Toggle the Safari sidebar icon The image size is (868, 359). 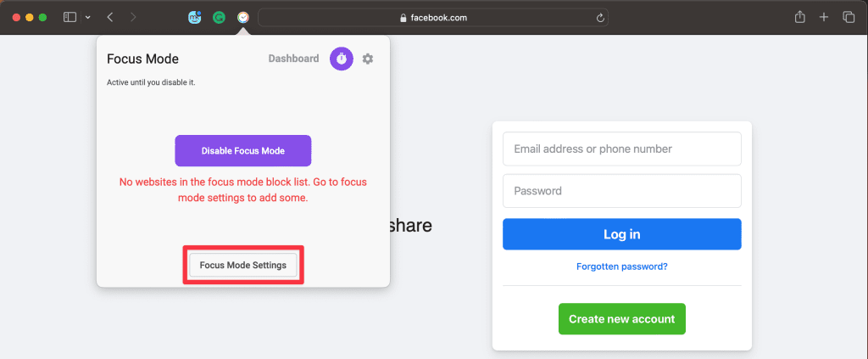[x=70, y=17]
